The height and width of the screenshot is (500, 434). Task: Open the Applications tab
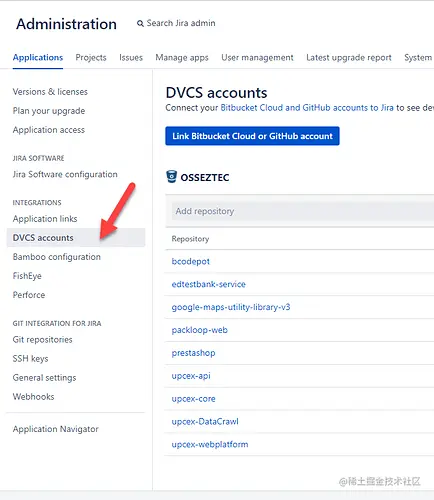pyautogui.click(x=38, y=57)
